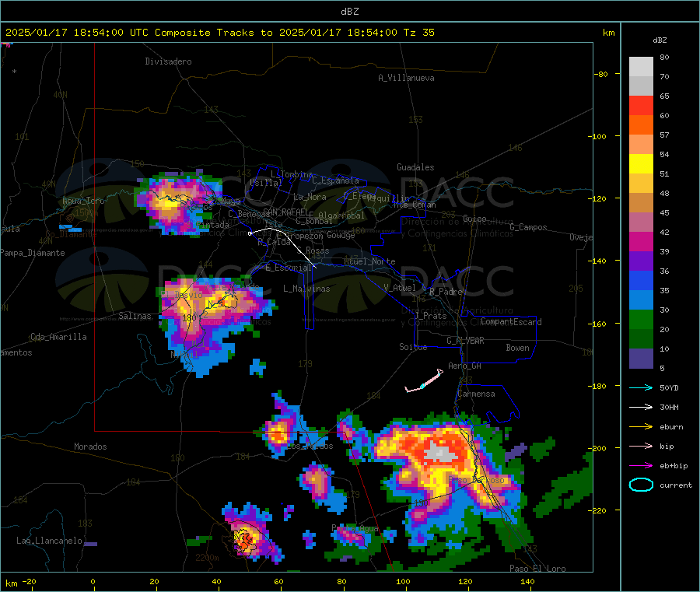This screenshot has width=700, height=592.
Task: Click the V_Atuel place label
Action: pos(400,288)
